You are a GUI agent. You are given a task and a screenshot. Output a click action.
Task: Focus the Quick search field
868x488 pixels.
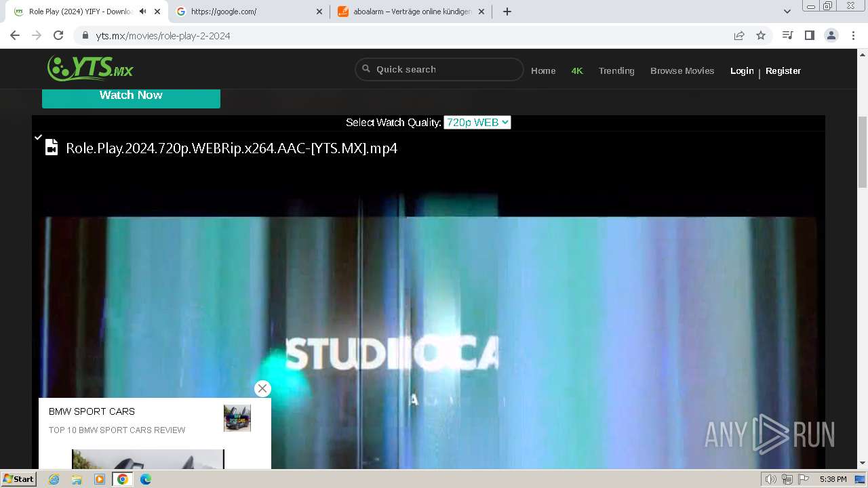(439, 69)
